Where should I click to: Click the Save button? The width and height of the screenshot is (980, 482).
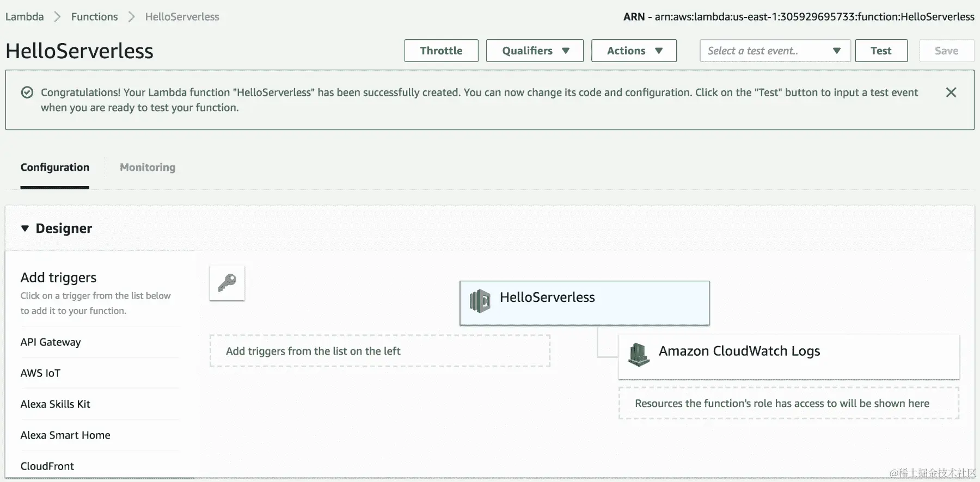[x=947, y=51]
